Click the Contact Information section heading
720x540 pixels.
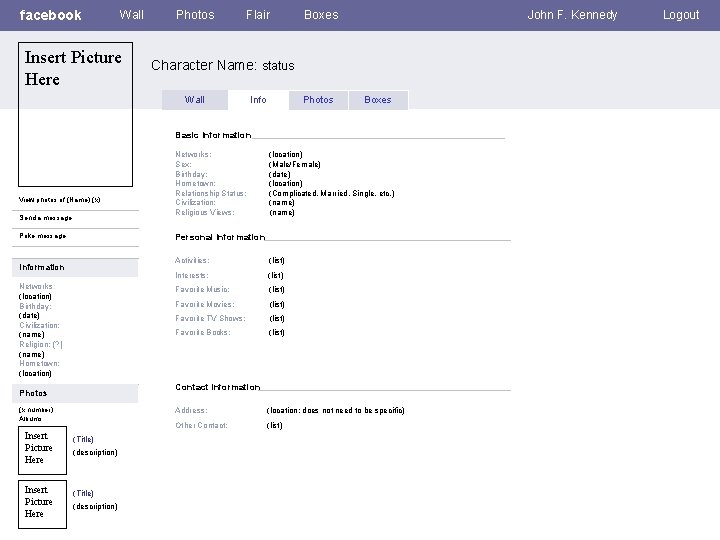tap(218, 387)
